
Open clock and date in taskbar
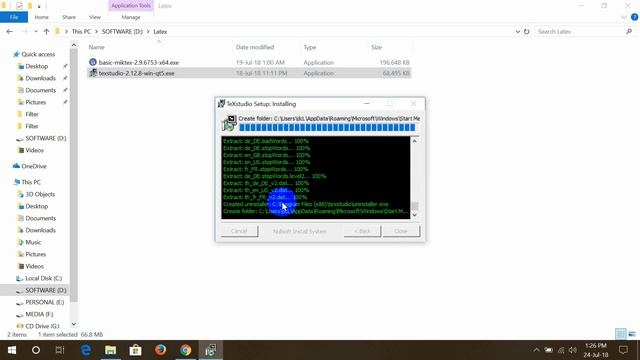point(596,350)
